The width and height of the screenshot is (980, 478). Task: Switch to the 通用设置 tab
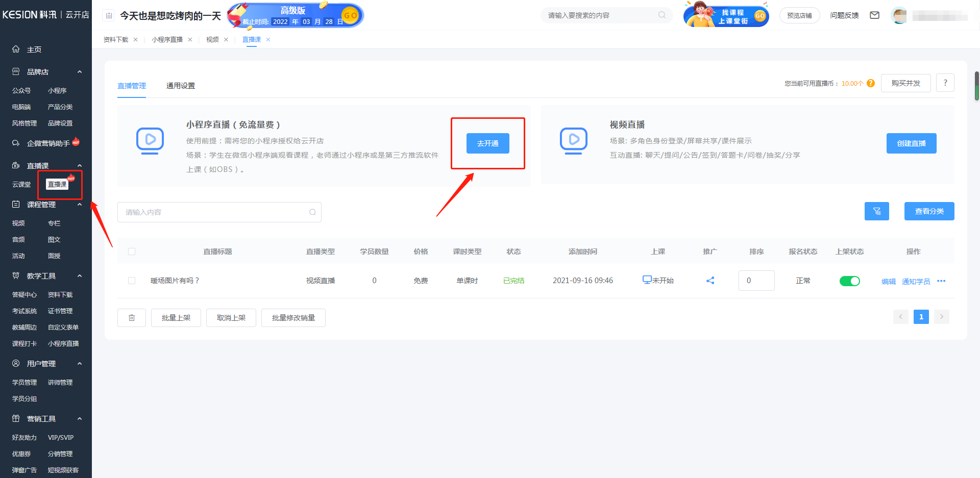tap(181, 86)
